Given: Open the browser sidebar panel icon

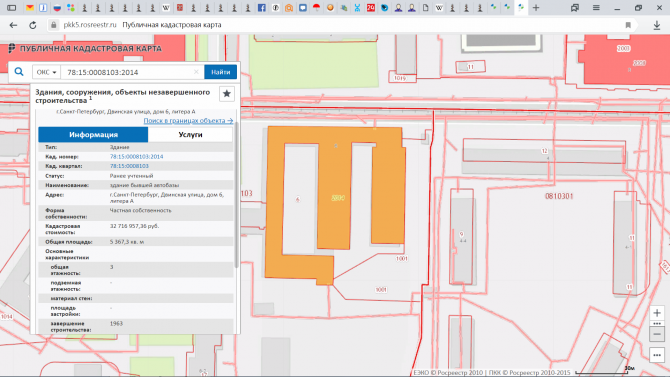Looking at the screenshot, I should tap(12, 8).
